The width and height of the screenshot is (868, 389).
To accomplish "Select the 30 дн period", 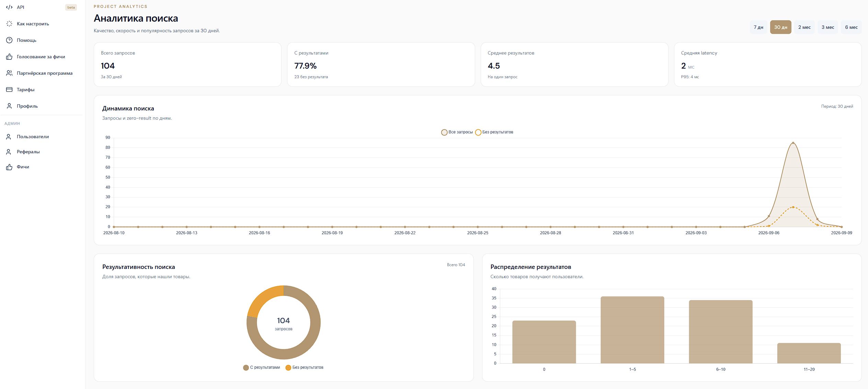I will click(x=781, y=27).
